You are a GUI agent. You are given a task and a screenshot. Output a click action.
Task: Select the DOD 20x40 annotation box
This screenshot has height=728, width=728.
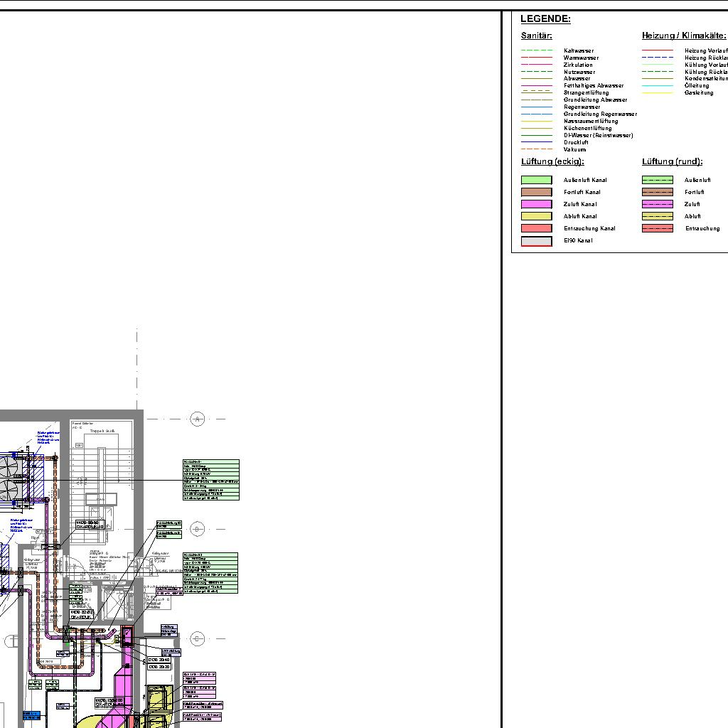point(159,660)
